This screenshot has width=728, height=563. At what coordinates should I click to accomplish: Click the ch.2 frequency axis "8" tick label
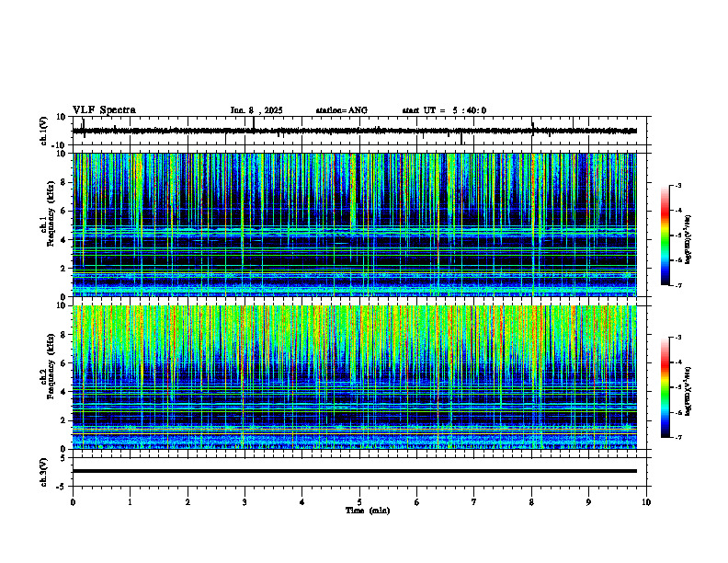click(x=64, y=335)
